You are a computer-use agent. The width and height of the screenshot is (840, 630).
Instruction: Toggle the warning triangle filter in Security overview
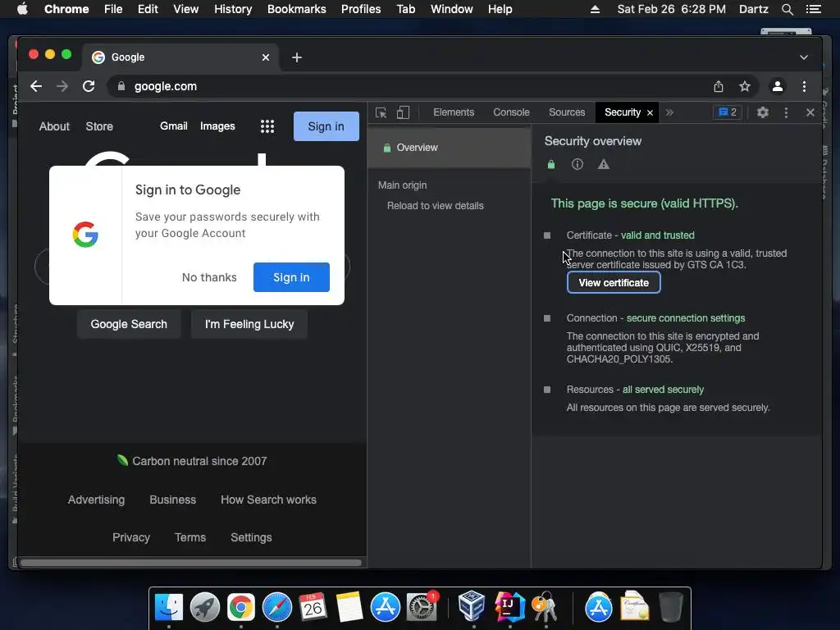click(x=603, y=164)
